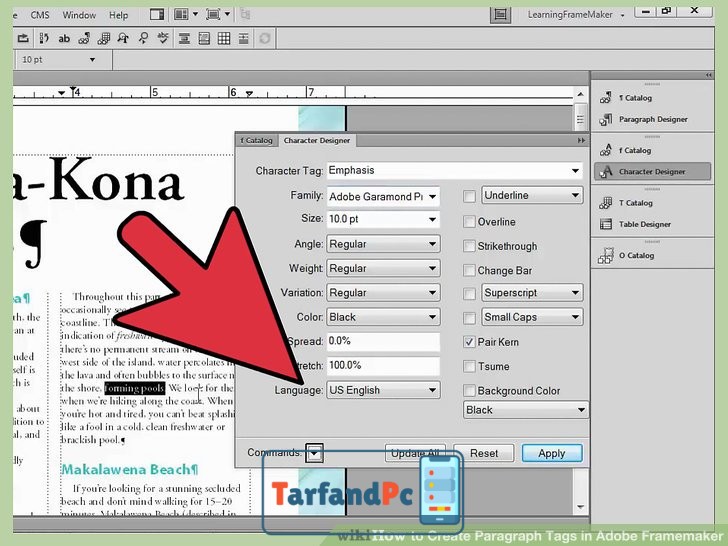Click the Spread value field
The height and width of the screenshot is (546, 728).
383,341
